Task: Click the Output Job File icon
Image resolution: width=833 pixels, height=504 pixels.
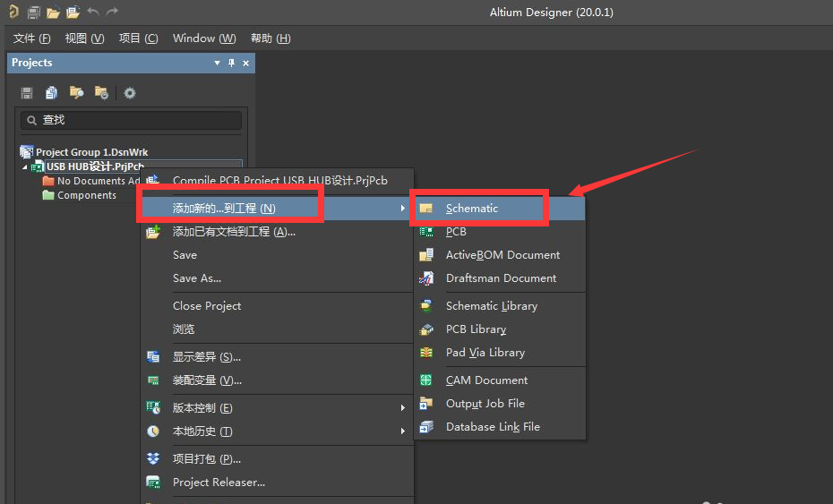Action: coord(426,404)
